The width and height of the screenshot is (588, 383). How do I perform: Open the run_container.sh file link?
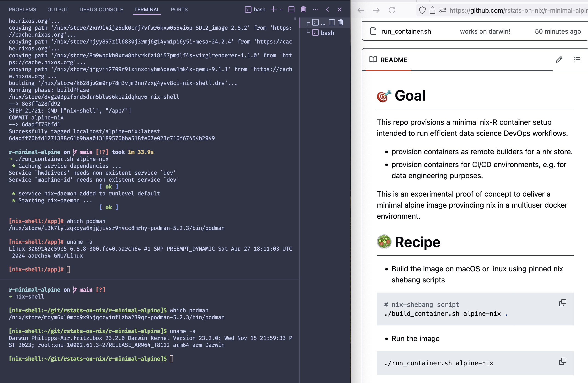[x=406, y=31]
